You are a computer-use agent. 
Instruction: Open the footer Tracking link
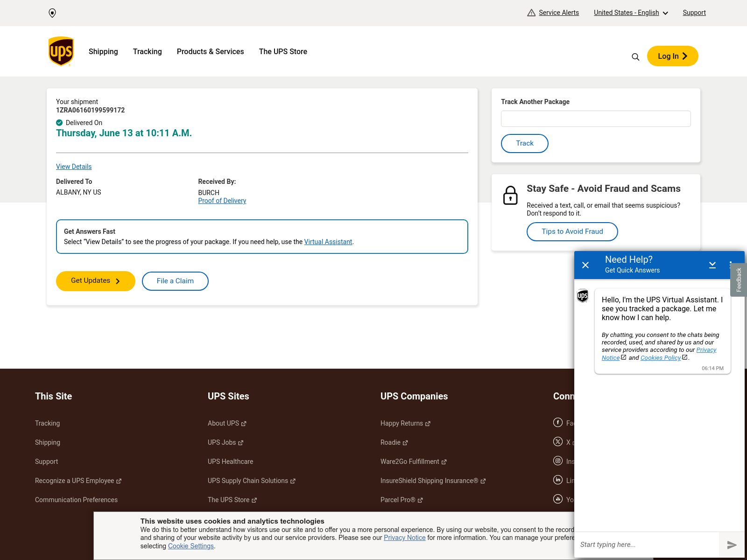pyautogui.click(x=47, y=423)
